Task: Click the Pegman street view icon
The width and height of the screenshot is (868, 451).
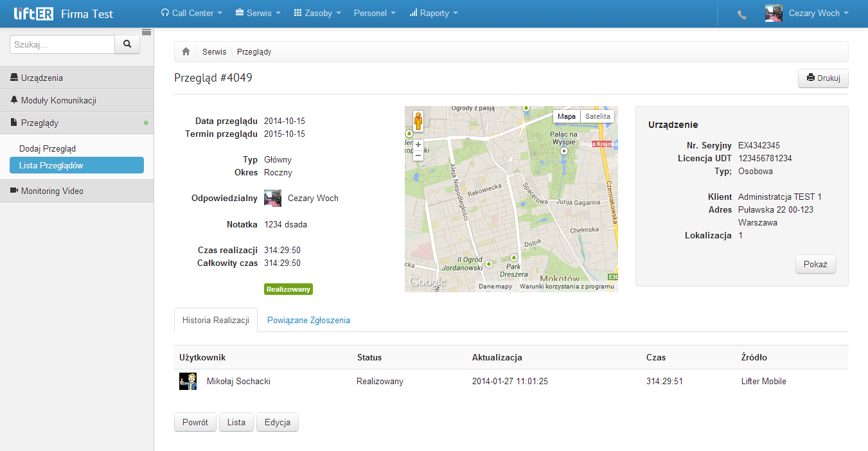Action: tap(418, 121)
